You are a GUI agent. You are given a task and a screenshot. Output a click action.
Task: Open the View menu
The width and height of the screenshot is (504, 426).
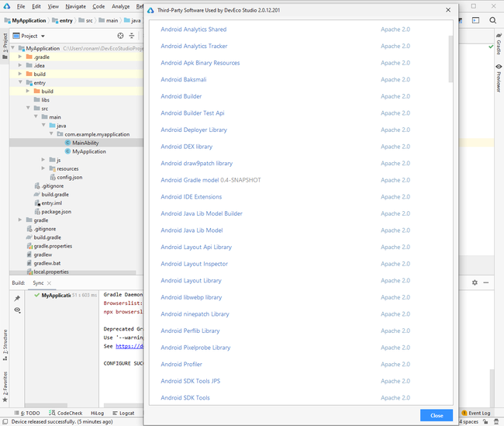click(54, 6)
